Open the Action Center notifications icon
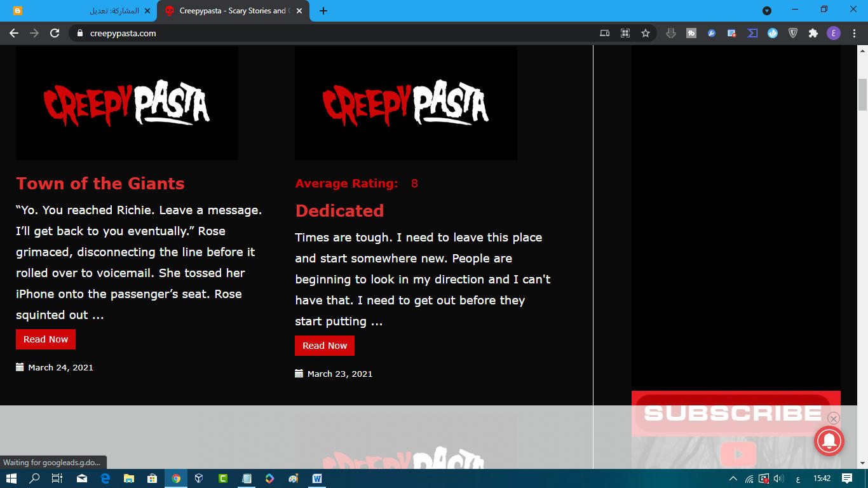The image size is (868, 488). [847, 478]
